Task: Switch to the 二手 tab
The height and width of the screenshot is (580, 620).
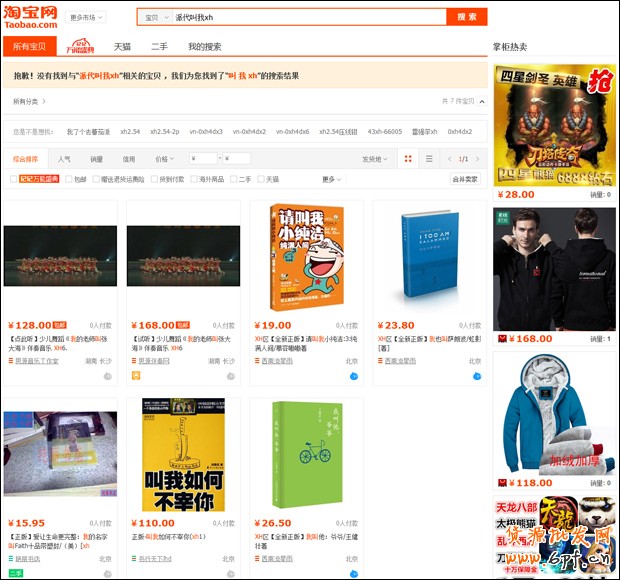Action: pyautogui.click(x=159, y=47)
